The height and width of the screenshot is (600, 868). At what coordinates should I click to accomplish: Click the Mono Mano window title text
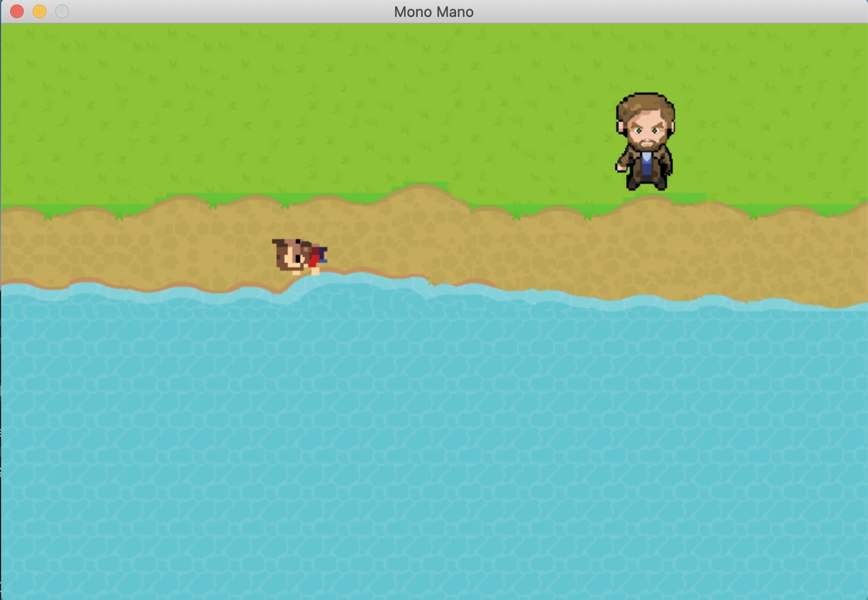click(x=433, y=12)
